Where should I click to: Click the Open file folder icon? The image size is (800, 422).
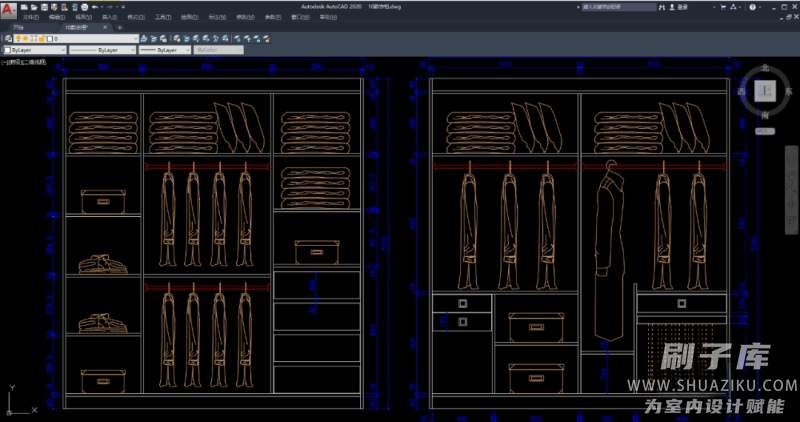34,6
